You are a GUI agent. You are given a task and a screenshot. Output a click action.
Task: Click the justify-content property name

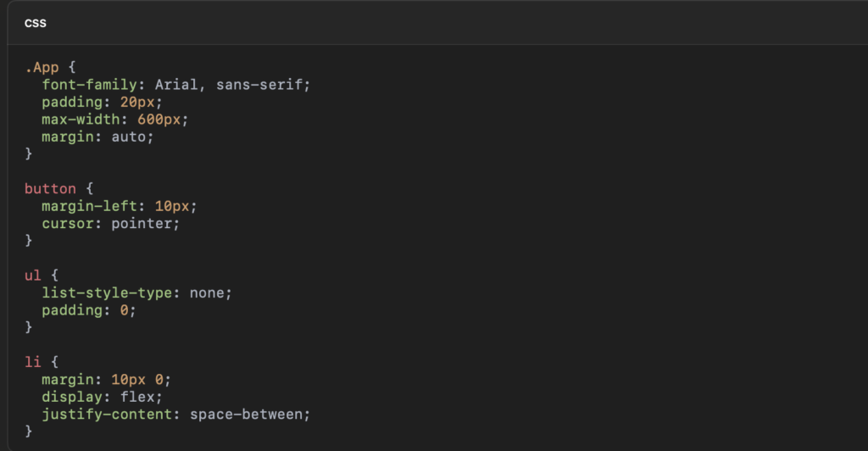tap(110, 414)
